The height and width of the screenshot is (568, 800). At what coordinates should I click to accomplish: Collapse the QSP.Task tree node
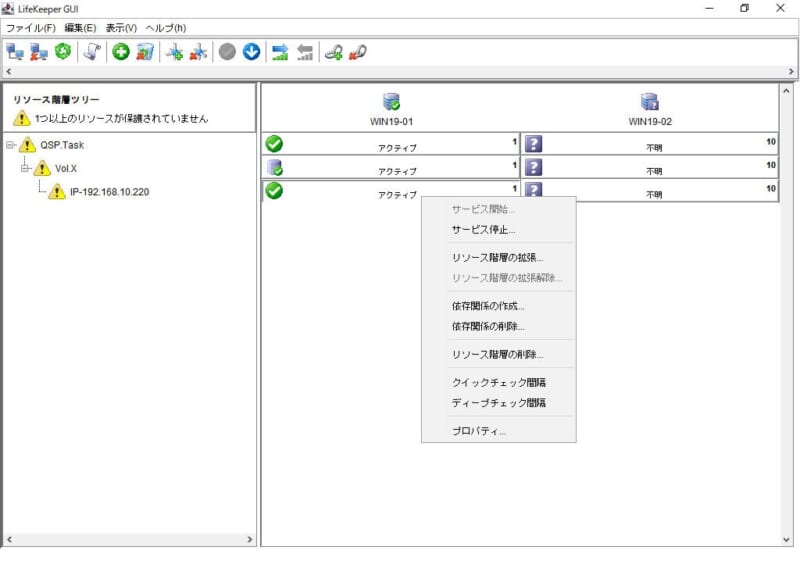pyautogui.click(x=10, y=145)
